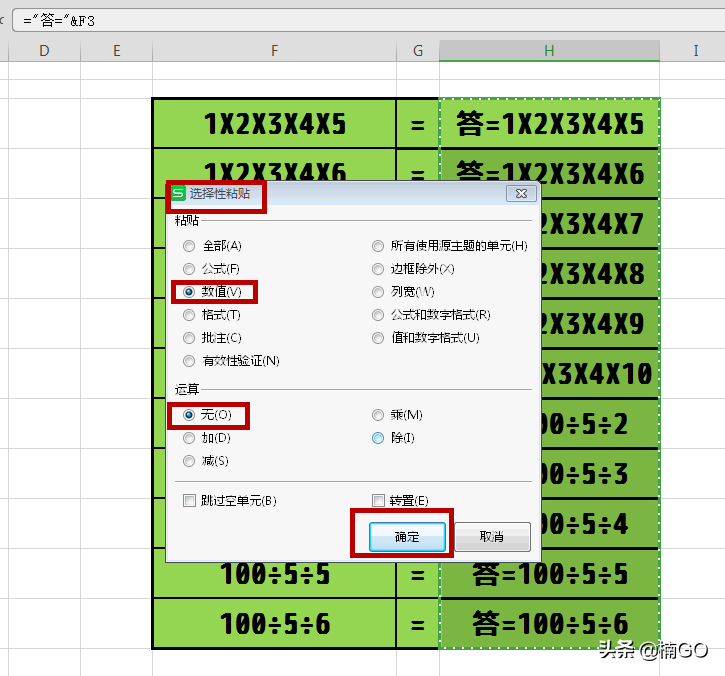The height and width of the screenshot is (676, 725).
Task: Click the equals sign cell beside 100÷5÷6
Action: (x=418, y=623)
